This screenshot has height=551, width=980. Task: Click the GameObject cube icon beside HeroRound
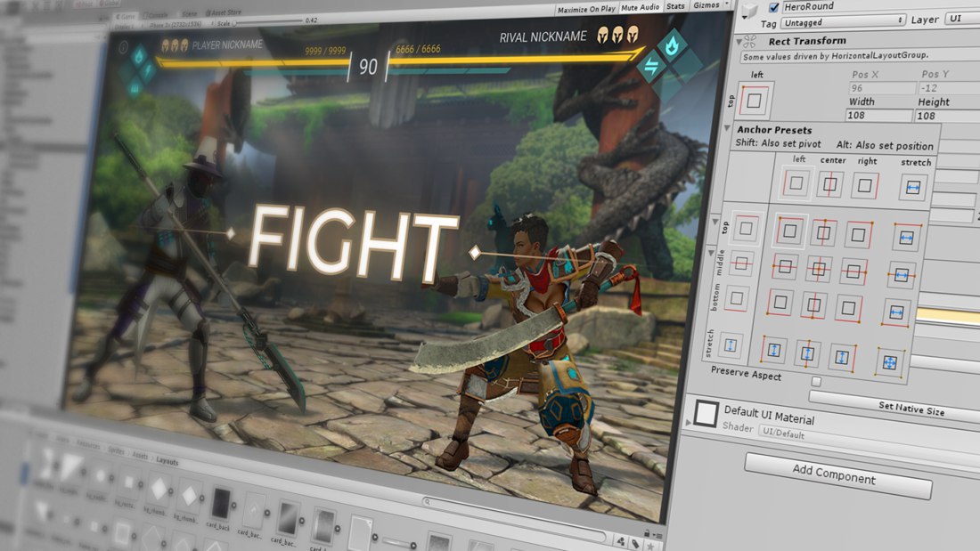coord(749,10)
